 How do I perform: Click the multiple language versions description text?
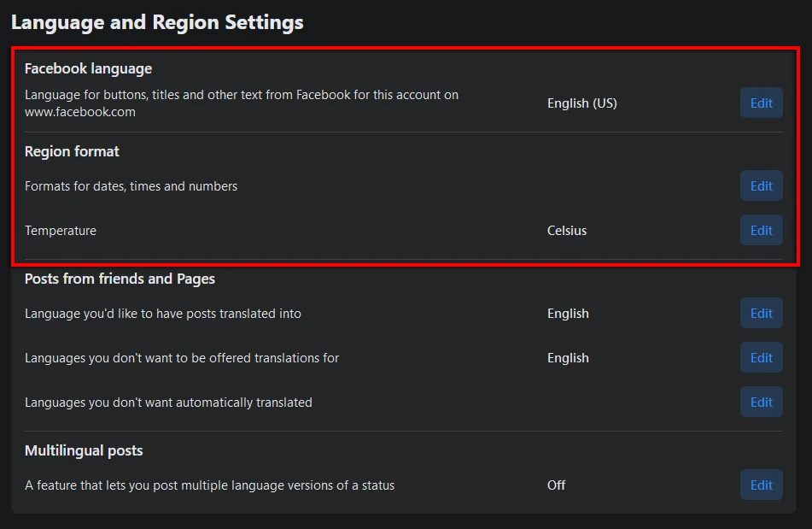click(209, 485)
